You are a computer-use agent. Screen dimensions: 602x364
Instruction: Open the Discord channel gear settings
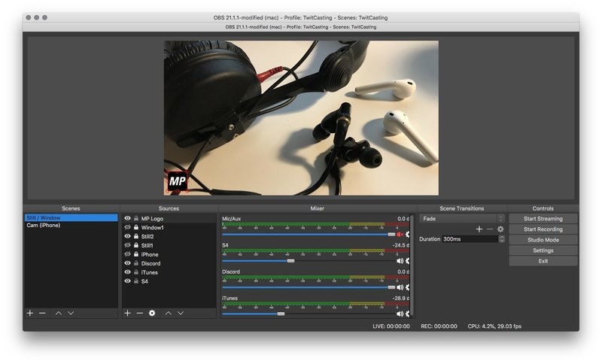tap(407, 287)
